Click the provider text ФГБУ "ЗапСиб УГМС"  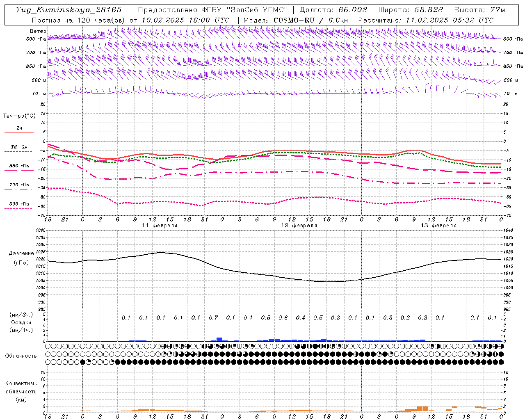coord(245,10)
